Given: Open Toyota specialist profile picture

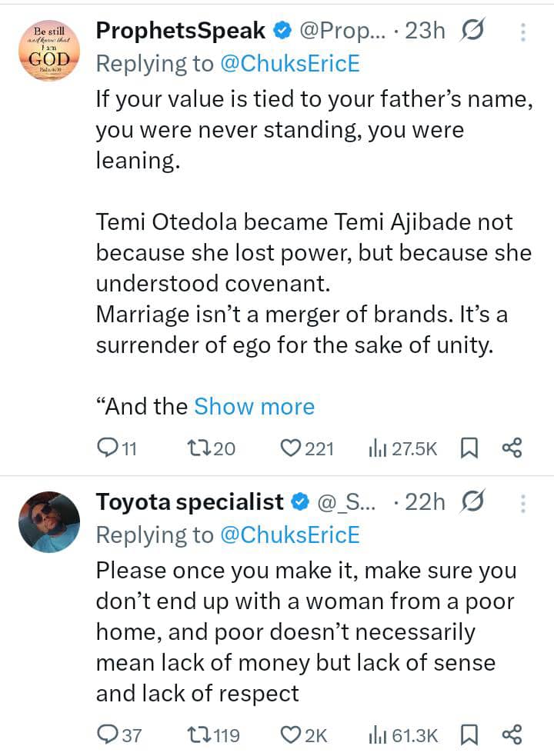Looking at the screenshot, I should (49, 521).
